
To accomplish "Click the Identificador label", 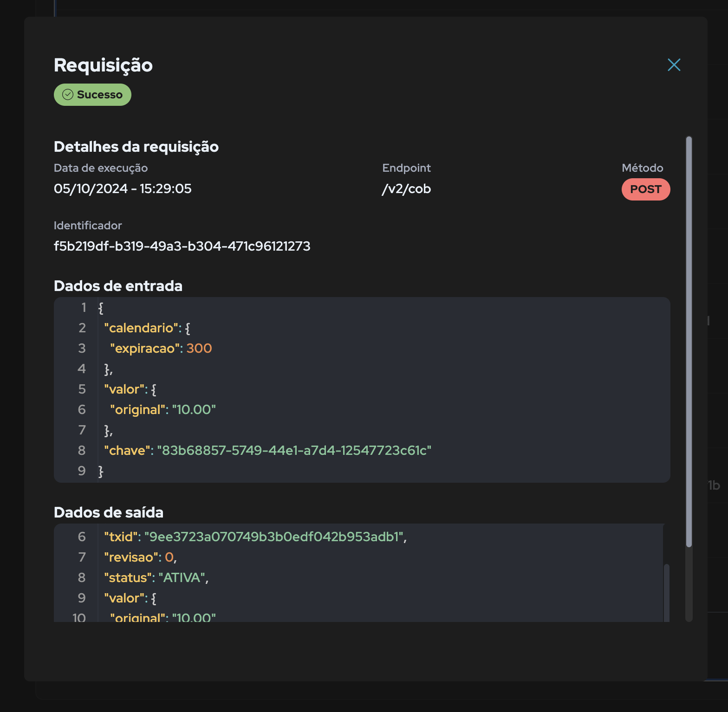I will coord(88,226).
